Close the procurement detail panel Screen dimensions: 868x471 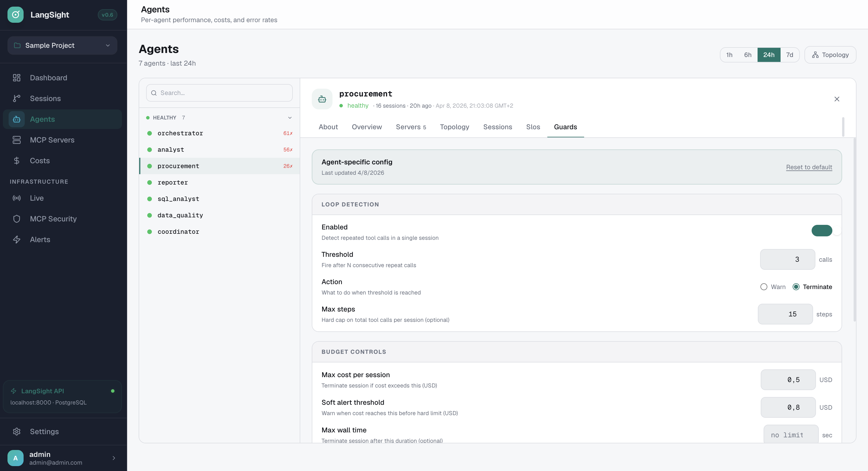(837, 99)
